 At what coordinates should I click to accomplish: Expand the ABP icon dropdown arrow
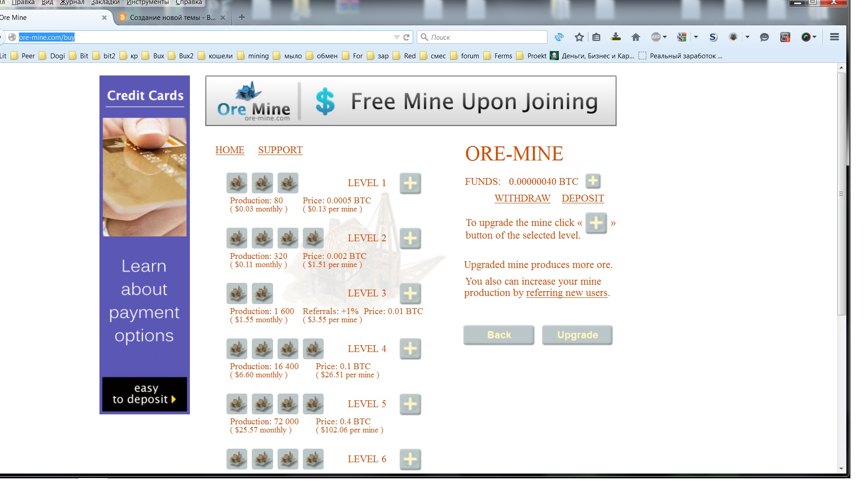click(x=665, y=37)
